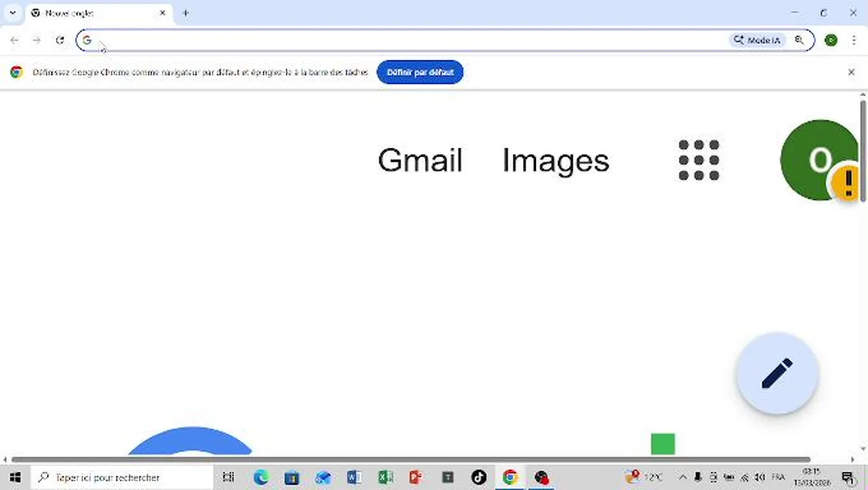This screenshot has width=868, height=490.
Task: Launch Microsoft Edge from the taskbar
Action: pos(261,477)
